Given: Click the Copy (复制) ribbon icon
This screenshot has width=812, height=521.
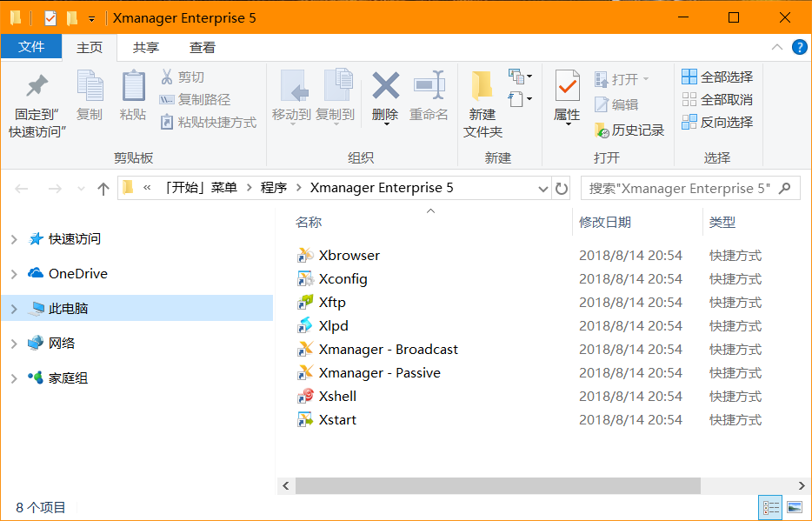Looking at the screenshot, I should pos(90,85).
